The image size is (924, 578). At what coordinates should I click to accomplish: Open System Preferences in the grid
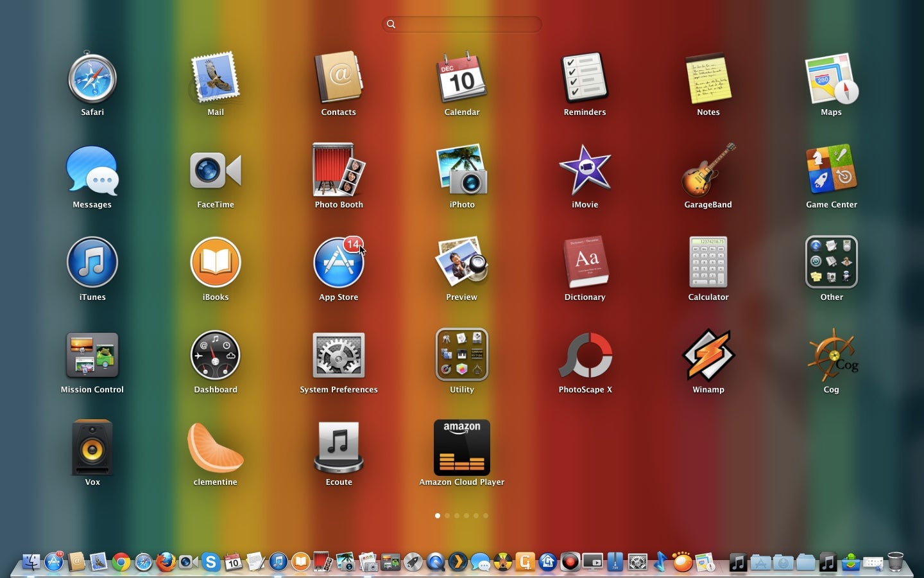point(338,355)
